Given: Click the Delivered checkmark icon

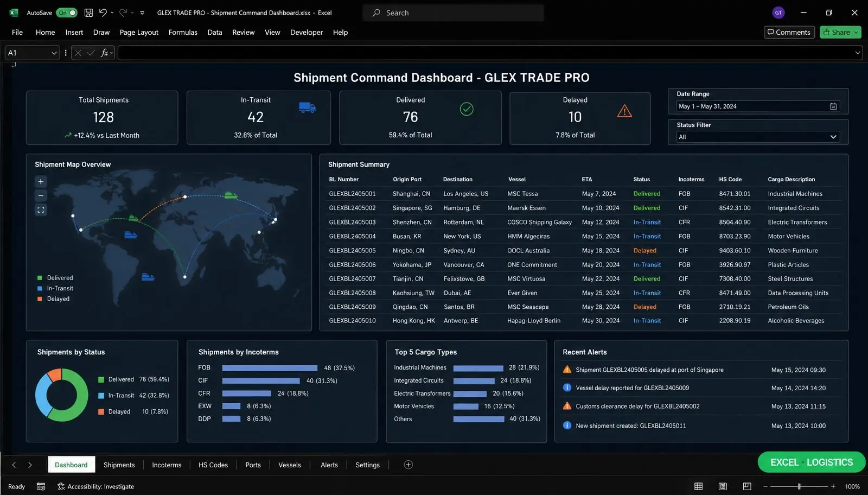Looking at the screenshot, I should pyautogui.click(x=467, y=109).
